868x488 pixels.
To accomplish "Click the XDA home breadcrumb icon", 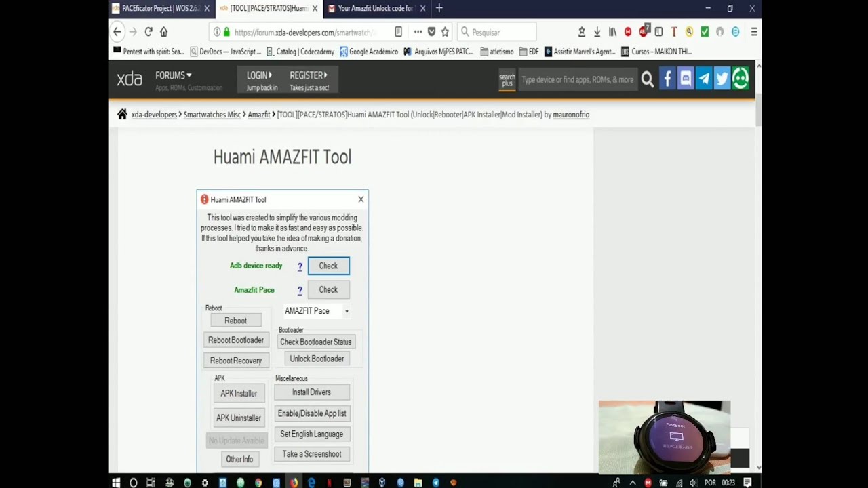I will [x=122, y=115].
